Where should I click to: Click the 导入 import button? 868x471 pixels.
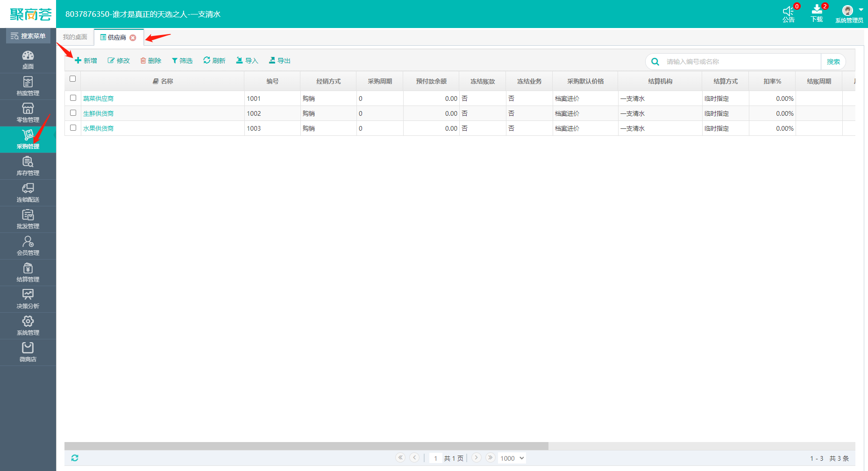tap(247, 61)
